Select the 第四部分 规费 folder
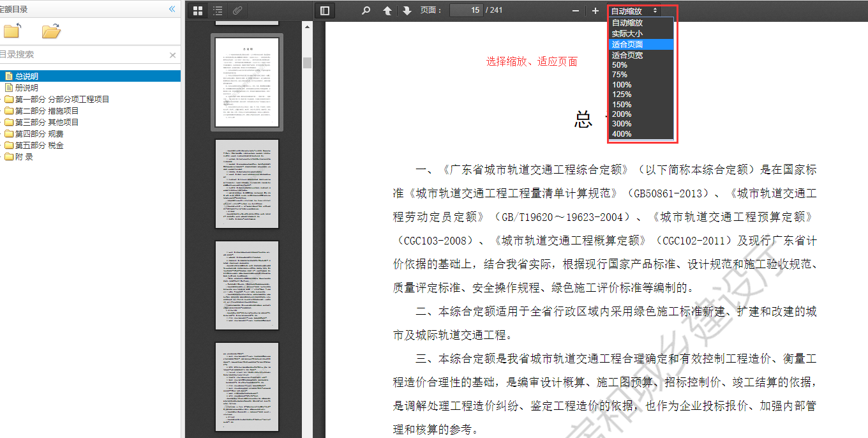The image size is (868, 438). click(39, 133)
